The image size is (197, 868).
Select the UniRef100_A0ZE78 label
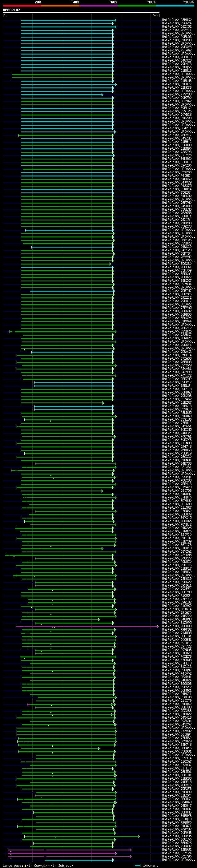pyautogui.click(x=177, y=656)
